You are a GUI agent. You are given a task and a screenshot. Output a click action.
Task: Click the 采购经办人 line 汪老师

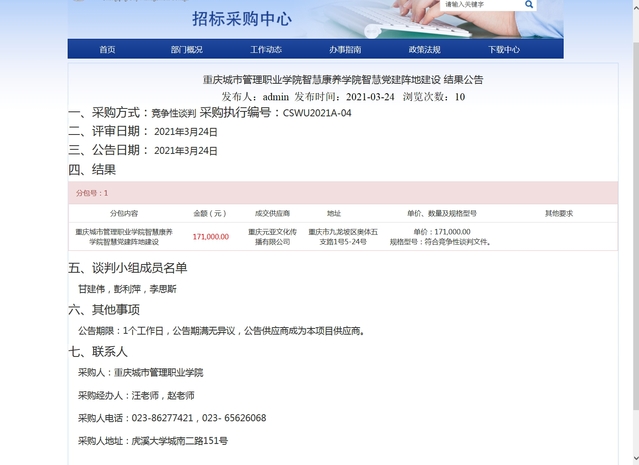(136, 395)
